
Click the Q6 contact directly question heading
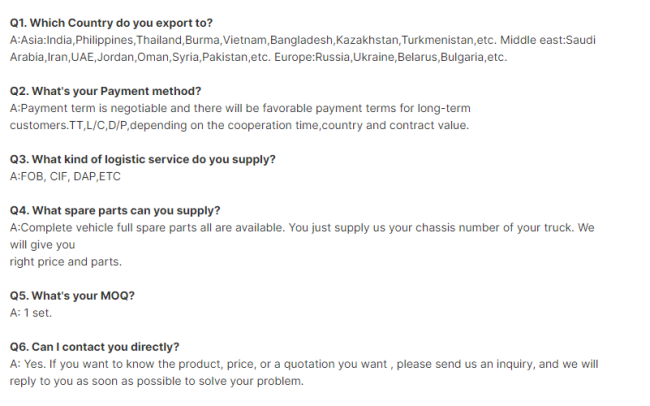pyautogui.click(x=95, y=347)
